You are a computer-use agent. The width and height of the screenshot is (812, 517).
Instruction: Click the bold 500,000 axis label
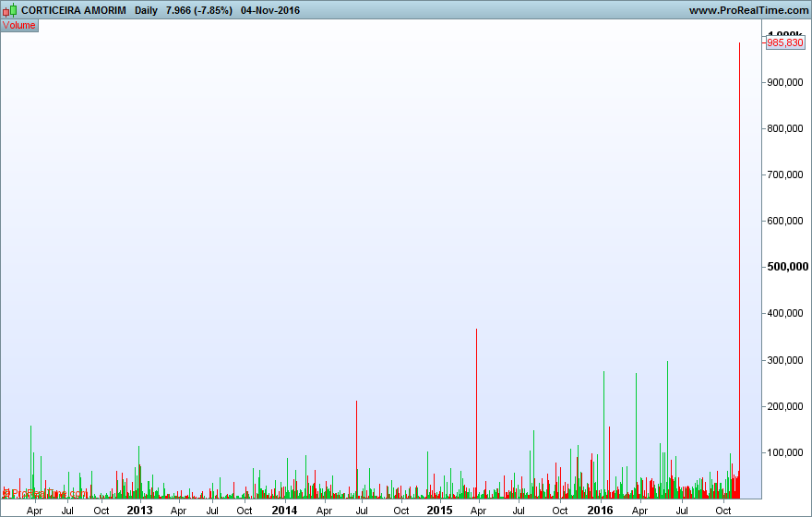point(788,267)
